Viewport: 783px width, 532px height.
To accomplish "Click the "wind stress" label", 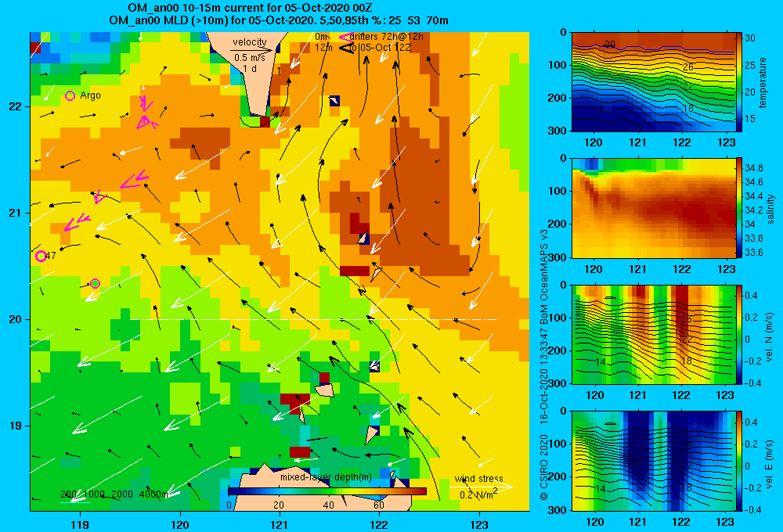I will click(x=478, y=479).
